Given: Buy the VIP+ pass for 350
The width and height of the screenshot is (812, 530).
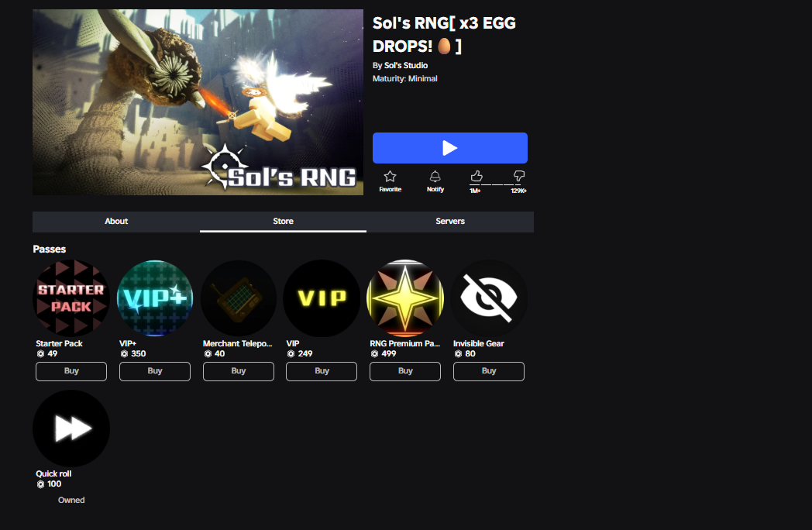Looking at the screenshot, I should [155, 371].
